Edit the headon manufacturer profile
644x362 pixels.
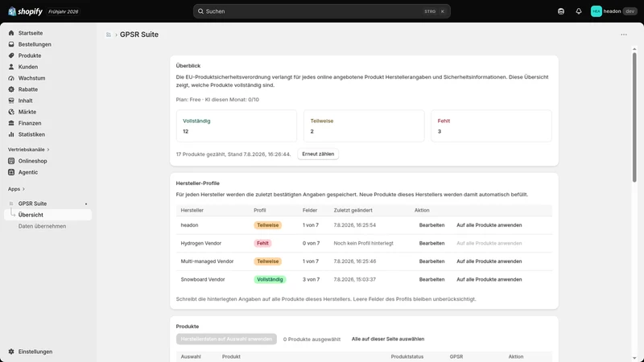pyautogui.click(x=431, y=225)
